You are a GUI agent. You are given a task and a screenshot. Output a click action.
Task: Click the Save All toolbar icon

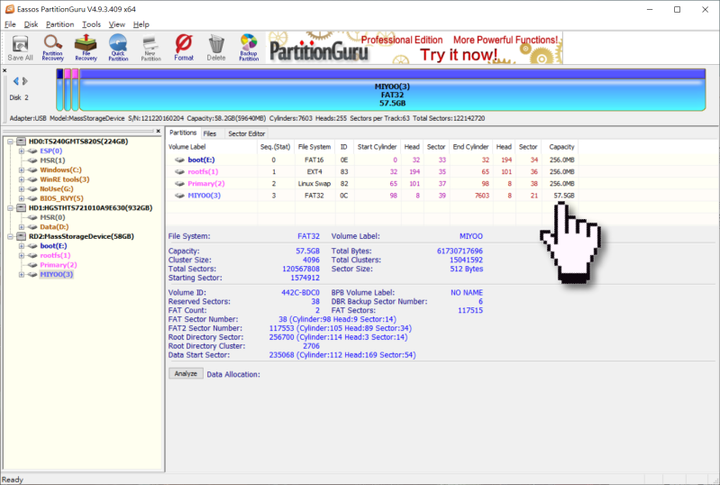[20, 48]
